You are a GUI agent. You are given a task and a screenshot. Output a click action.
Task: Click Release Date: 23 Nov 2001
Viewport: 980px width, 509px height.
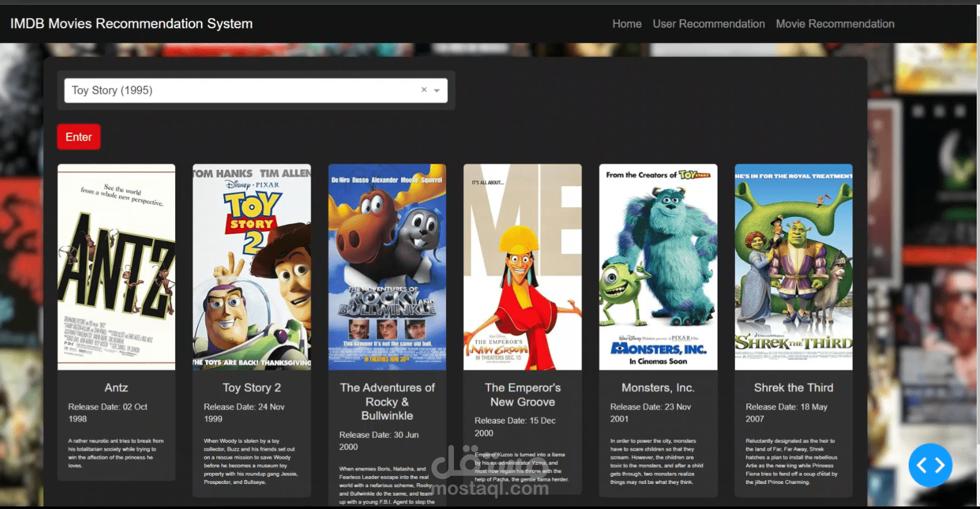[x=650, y=413]
